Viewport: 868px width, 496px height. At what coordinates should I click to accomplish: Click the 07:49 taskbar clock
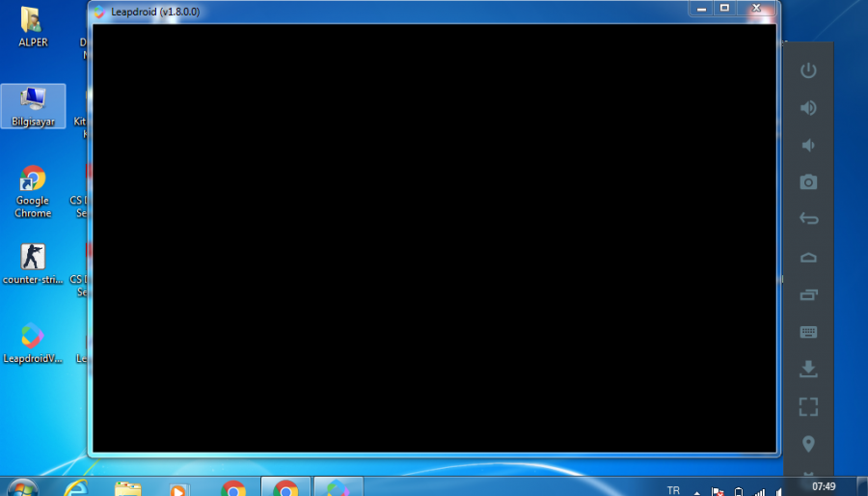pos(824,486)
